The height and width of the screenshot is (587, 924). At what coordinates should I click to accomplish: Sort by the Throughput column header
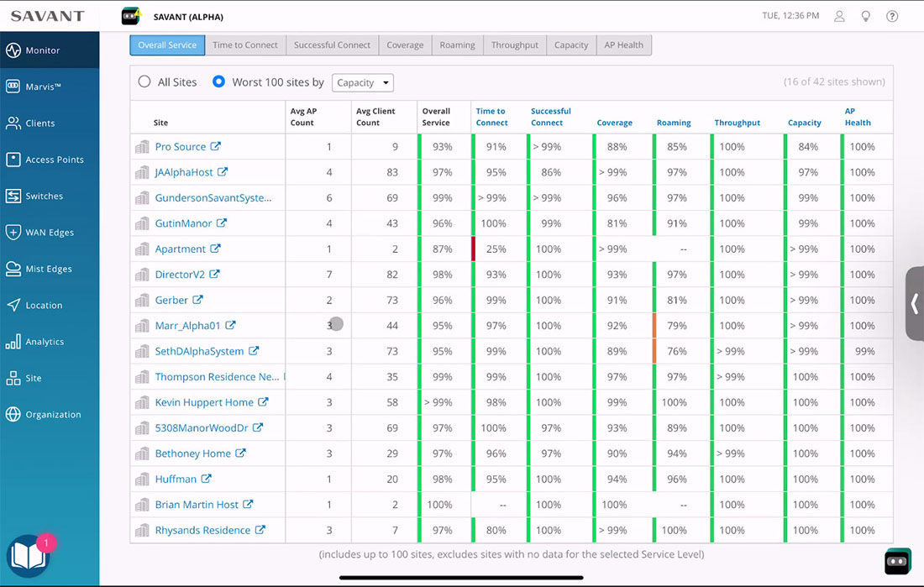[x=738, y=123]
